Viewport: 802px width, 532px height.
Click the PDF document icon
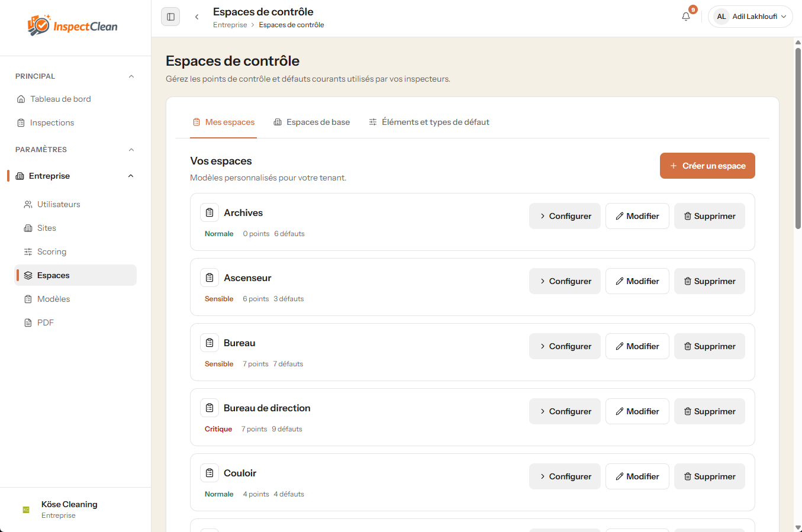27,323
